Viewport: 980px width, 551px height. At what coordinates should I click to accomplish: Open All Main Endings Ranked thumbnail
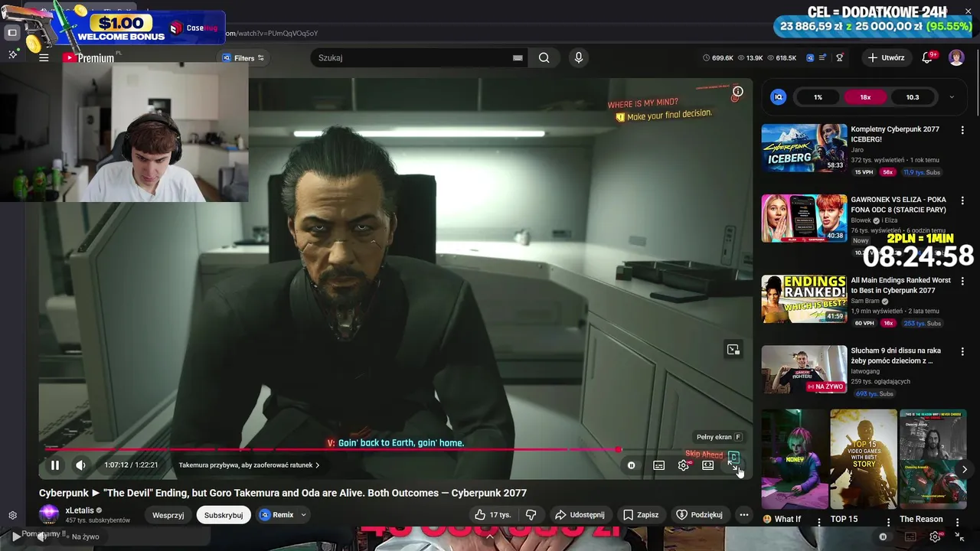point(804,298)
